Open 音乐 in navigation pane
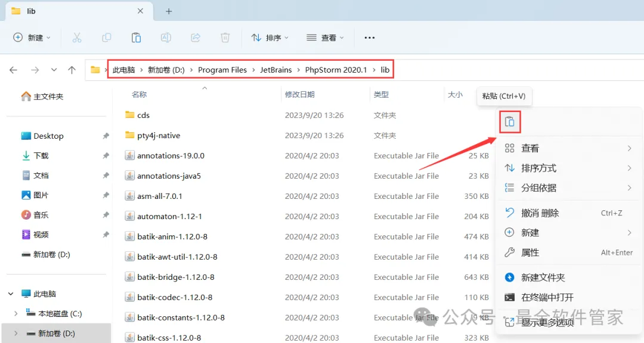644x343 pixels. coord(35,214)
